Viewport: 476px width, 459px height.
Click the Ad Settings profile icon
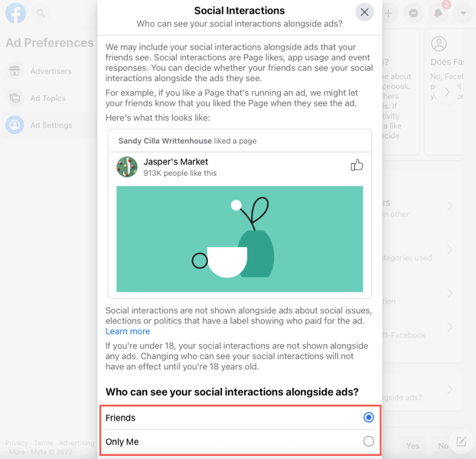pos(15,125)
